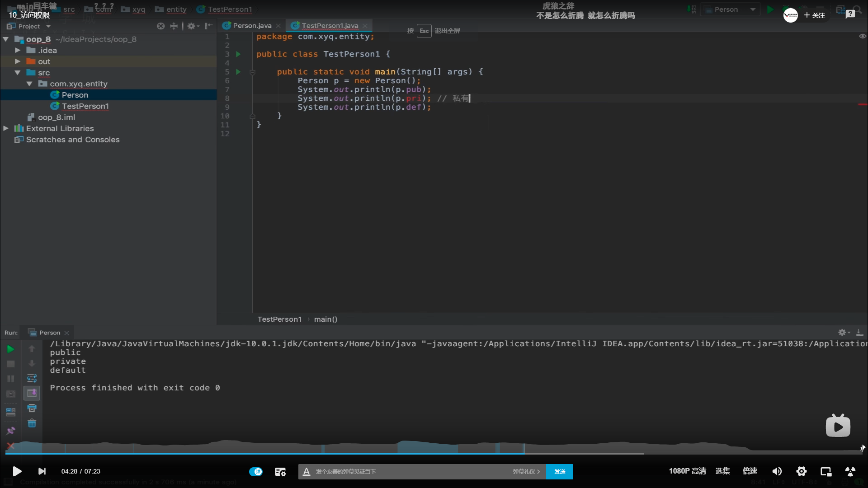Viewport: 868px width, 488px height.
Task: Skip to the next video episode
Action: 42,471
